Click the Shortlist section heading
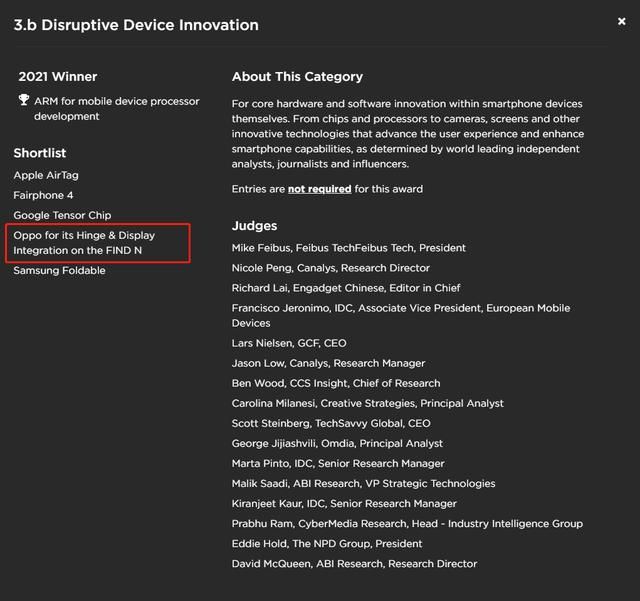The image size is (640, 601). [x=40, y=153]
